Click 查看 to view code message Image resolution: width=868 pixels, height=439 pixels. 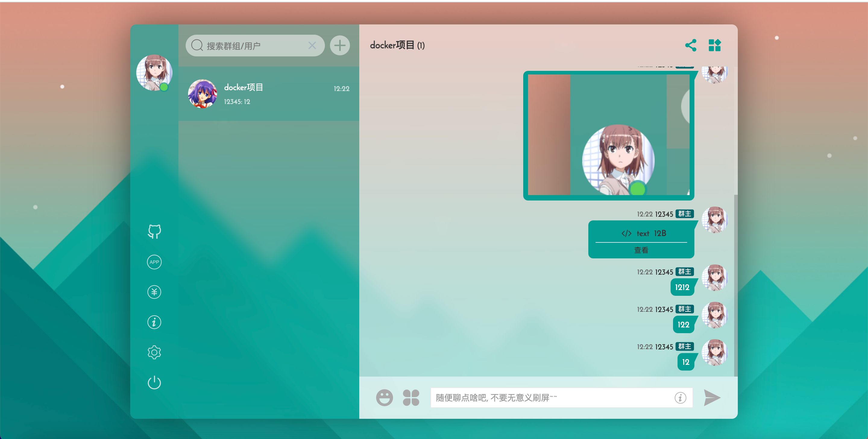click(641, 250)
